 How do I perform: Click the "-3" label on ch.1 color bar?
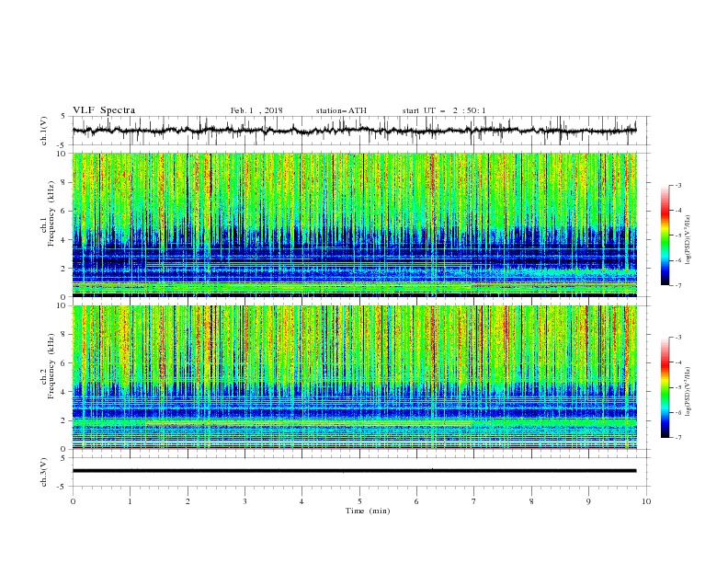click(677, 185)
